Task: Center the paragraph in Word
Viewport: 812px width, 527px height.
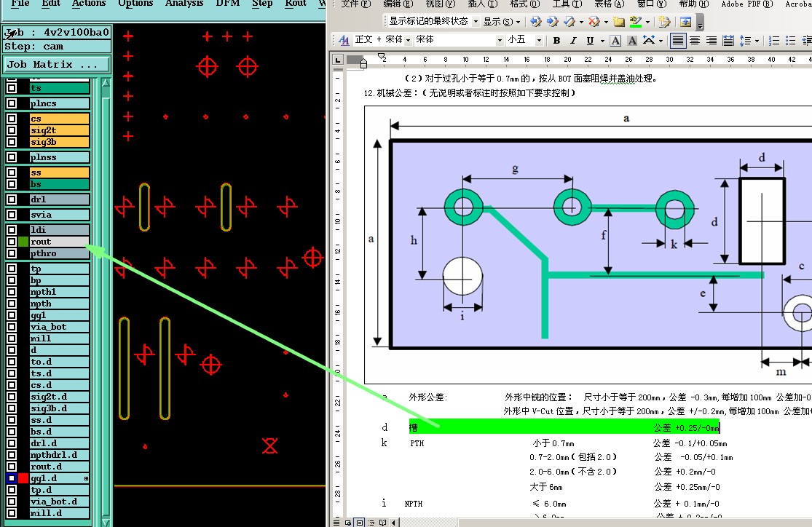Action: (695, 40)
